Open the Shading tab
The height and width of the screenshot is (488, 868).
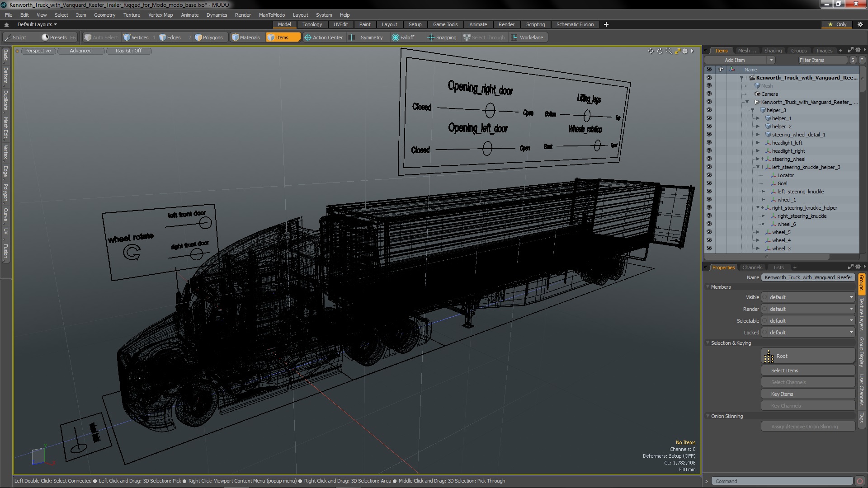pyautogui.click(x=773, y=51)
